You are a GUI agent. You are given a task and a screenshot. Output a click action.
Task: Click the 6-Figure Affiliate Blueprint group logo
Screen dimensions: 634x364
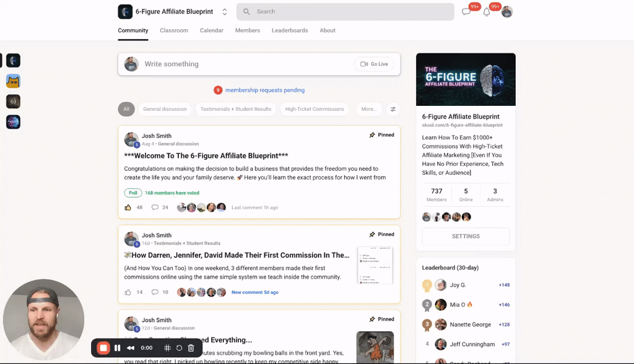point(125,12)
